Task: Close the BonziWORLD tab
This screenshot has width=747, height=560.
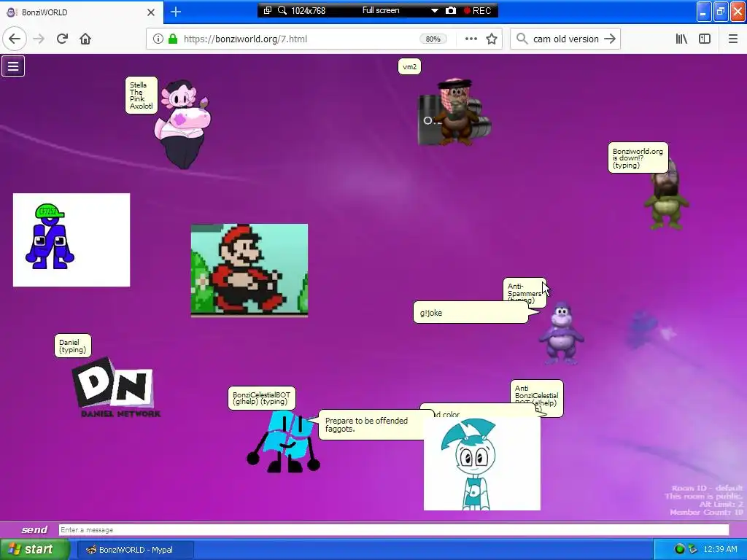Action: pyautogui.click(x=151, y=12)
